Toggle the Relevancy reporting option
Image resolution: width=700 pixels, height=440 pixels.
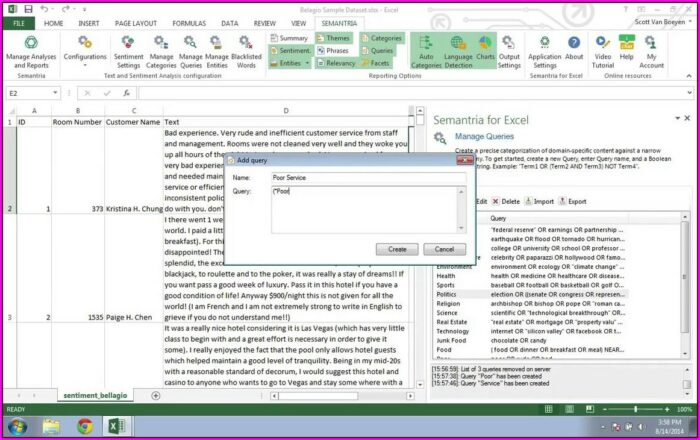336,63
